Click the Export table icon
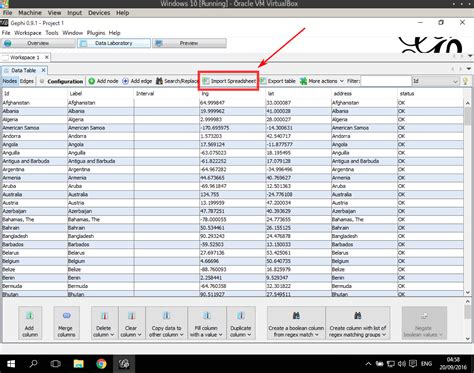 pyautogui.click(x=263, y=81)
